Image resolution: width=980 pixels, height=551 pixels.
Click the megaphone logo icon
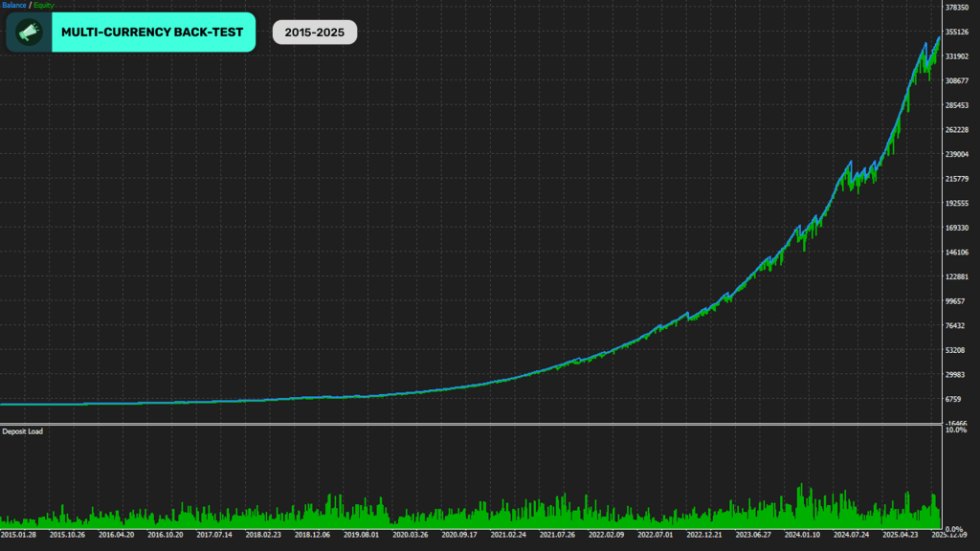(x=29, y=32)
